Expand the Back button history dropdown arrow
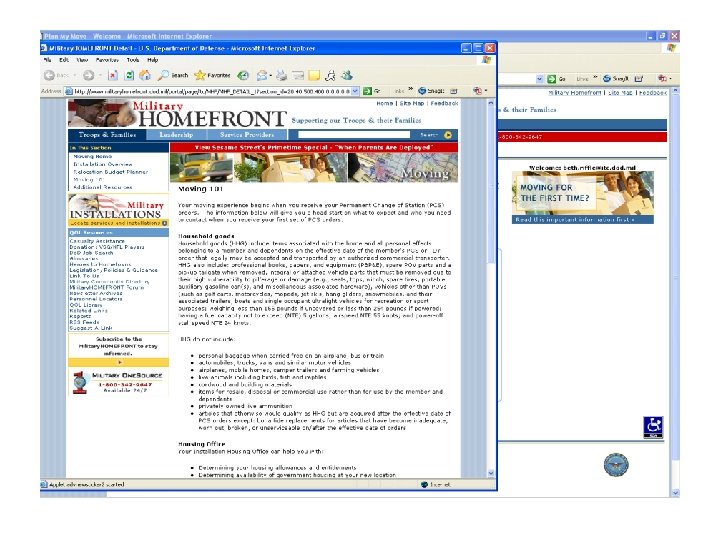The image size is (720, 540). click(x=75, y=75)
